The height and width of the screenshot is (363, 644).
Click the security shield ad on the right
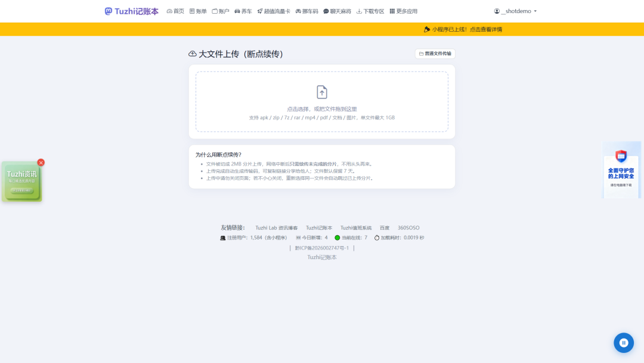[x=621, y=170]
